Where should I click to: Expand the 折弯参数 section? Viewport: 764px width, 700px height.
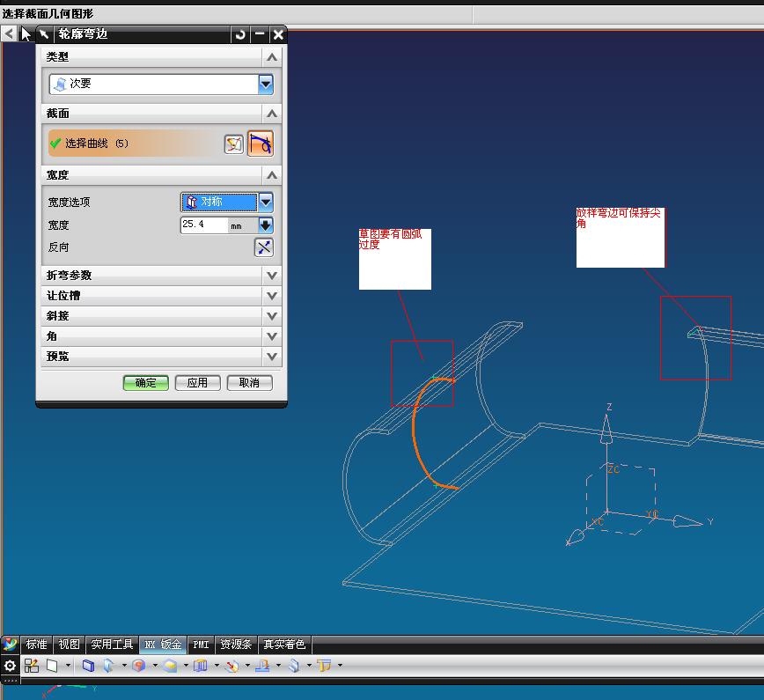coord(272,276)
